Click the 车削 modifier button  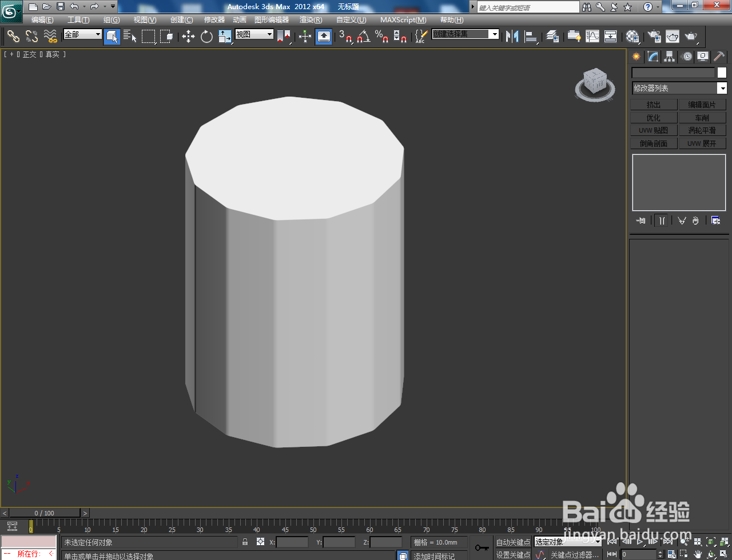click(702, 118)
